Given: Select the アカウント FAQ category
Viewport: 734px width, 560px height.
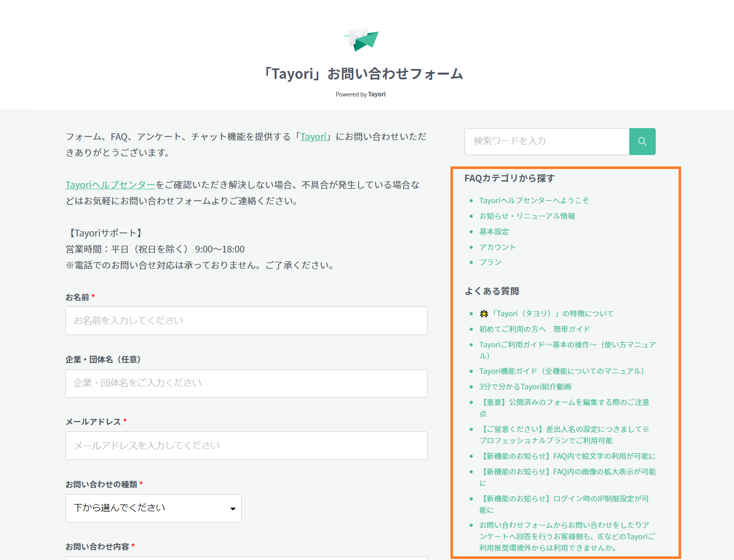Looking at the screenshot, I should tap(497, 247).
